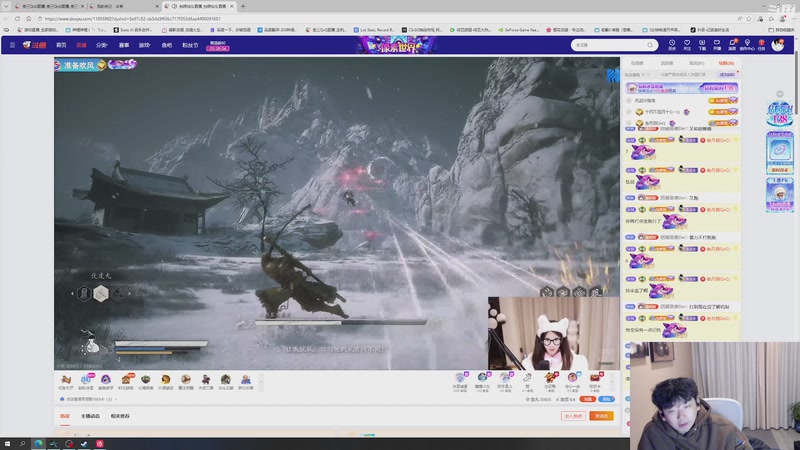Click the streamer name badge 准备吹风
Viewport: 800px width, 450px height.
click(80, 65)
